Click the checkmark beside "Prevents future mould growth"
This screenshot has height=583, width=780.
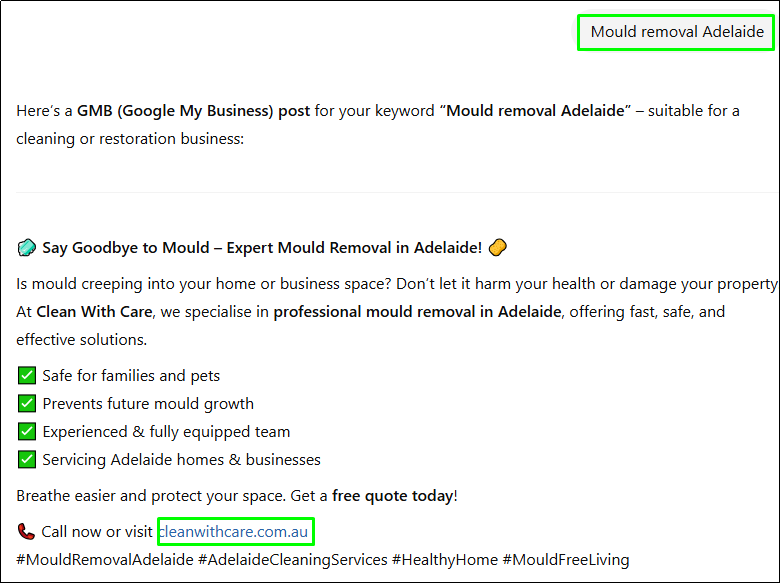click(x=27, y=404)
